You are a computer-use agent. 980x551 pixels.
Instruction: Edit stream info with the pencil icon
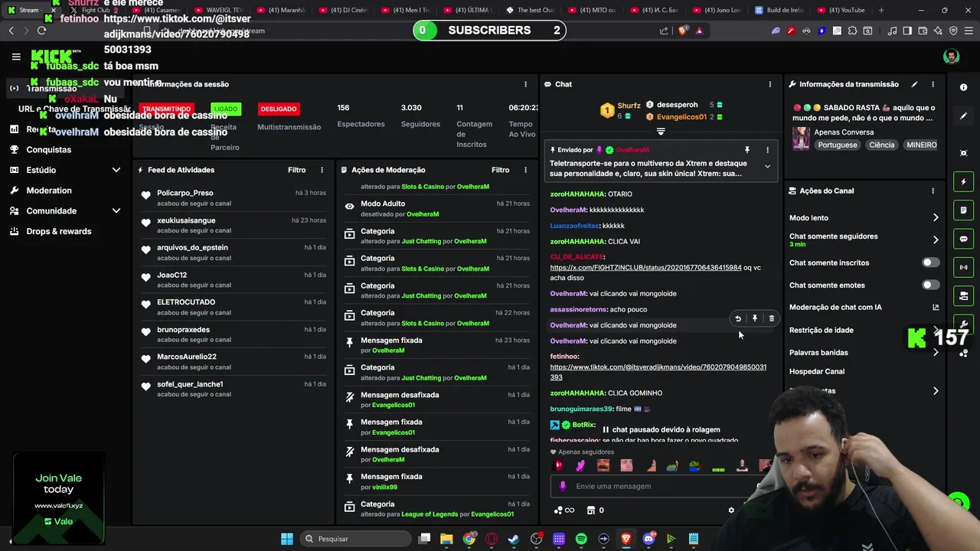point(914,84)
